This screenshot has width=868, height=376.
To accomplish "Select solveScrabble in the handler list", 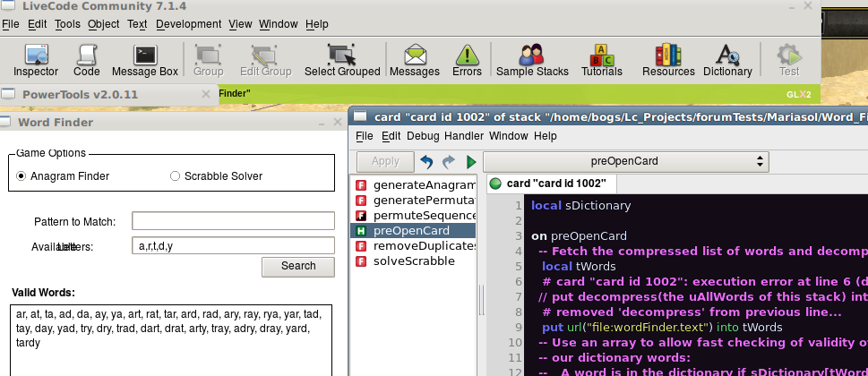I will pos(413,261).
